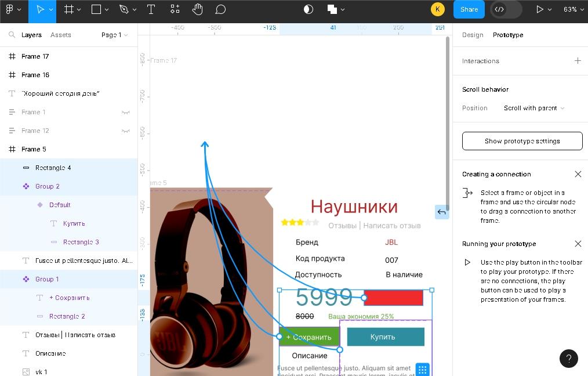Click Show prototype settings button

pyautogui.click(x=522, y=141)
